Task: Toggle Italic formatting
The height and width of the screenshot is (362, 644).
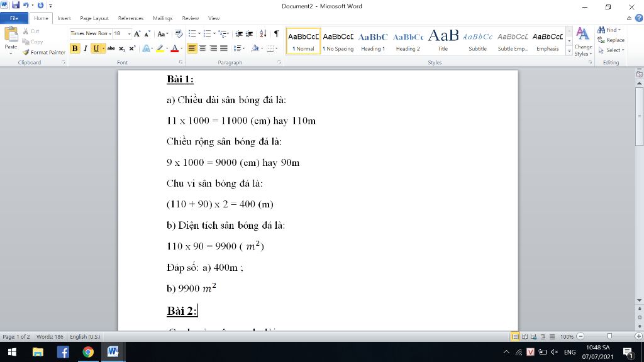Action: click(x=86, y=48)
